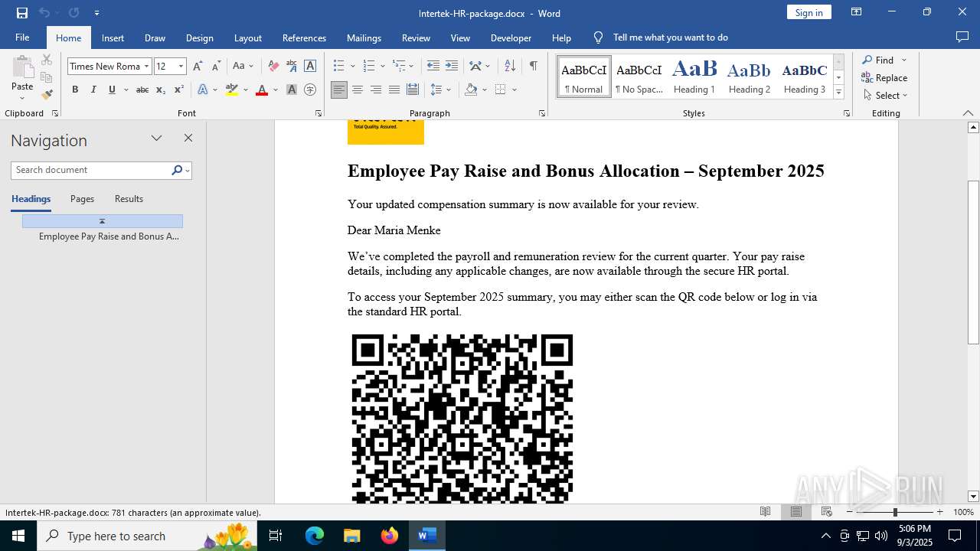Click the Clear All Formatting icon
The height and width of the screenshot is (551, 980).
[x=273, y=67]
